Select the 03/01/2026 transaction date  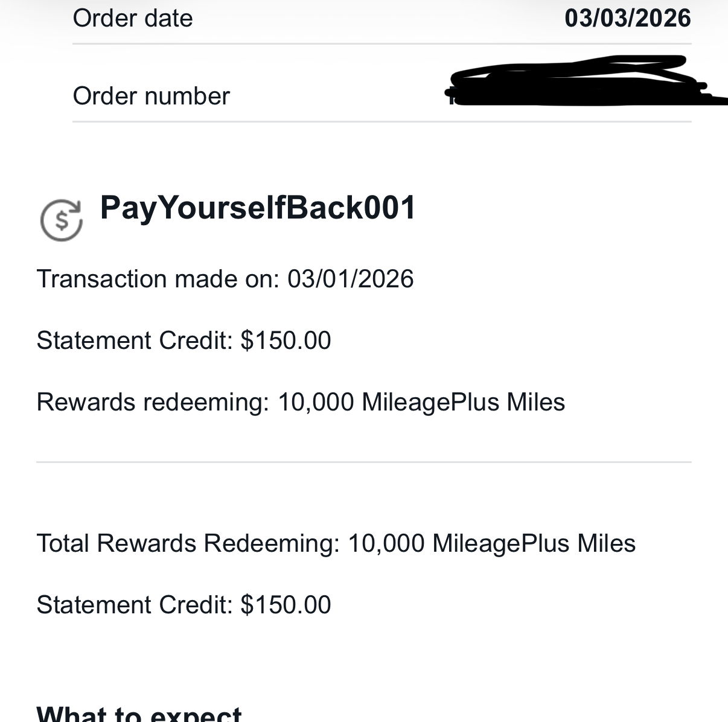pyautogui.click(x=350, y=279)
